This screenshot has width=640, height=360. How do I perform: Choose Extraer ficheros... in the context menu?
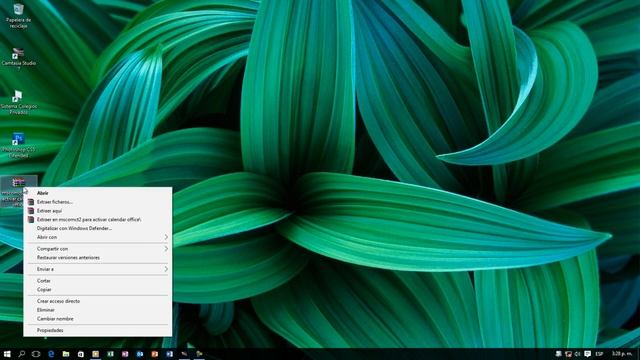click(98, 202)
